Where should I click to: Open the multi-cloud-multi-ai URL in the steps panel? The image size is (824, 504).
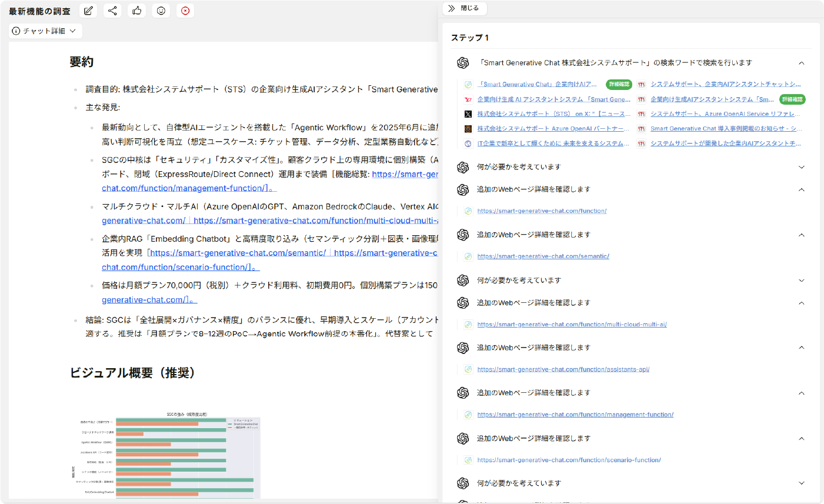tap(572, 324)
